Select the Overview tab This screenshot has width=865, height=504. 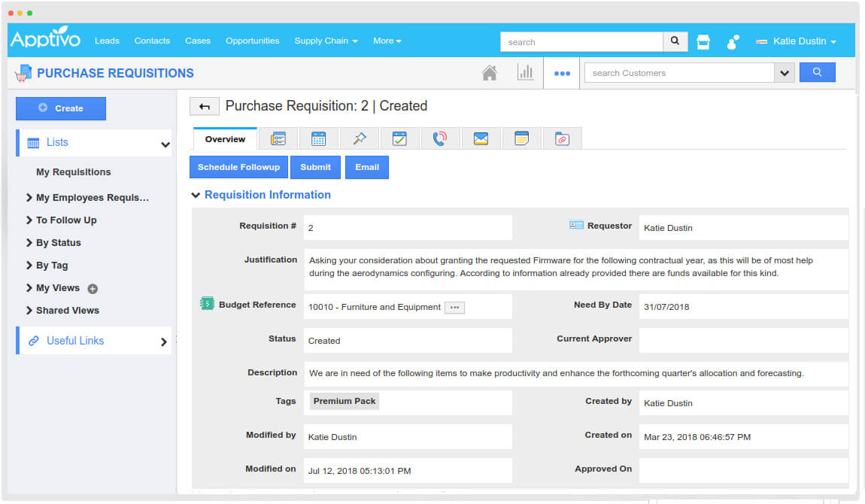coord(225,139)
